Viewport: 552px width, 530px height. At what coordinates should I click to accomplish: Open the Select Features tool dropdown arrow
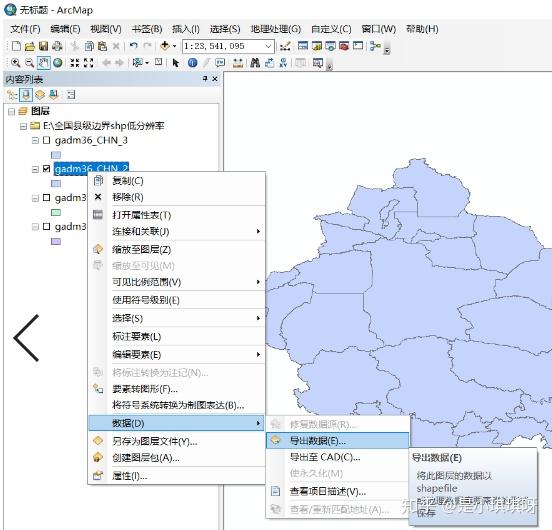point(147,63)
